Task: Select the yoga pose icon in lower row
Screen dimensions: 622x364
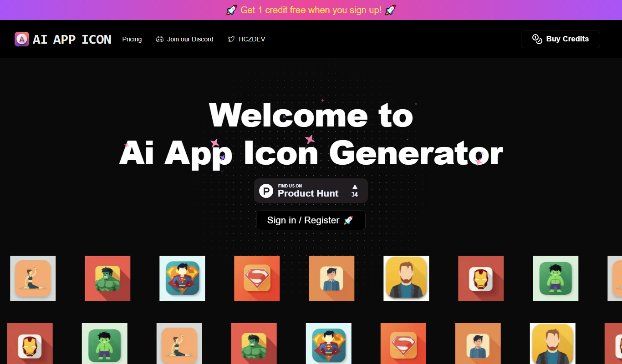Action: (x=179, y=344)
